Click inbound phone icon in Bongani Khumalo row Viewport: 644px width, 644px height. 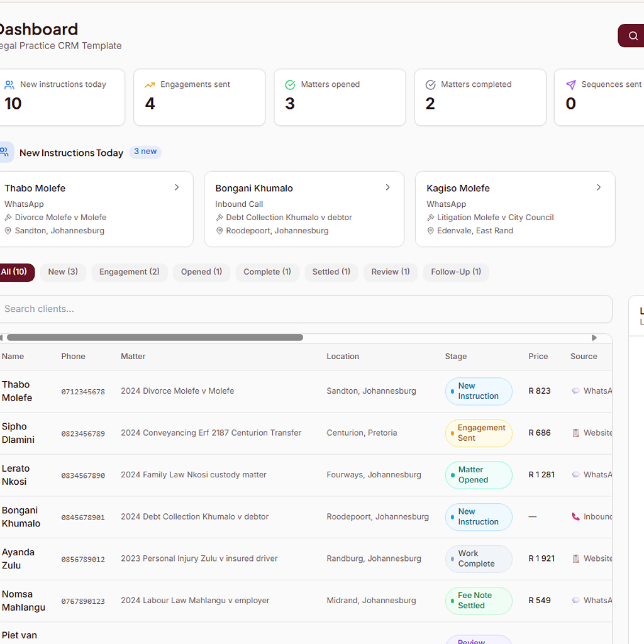tap(576, 516)
